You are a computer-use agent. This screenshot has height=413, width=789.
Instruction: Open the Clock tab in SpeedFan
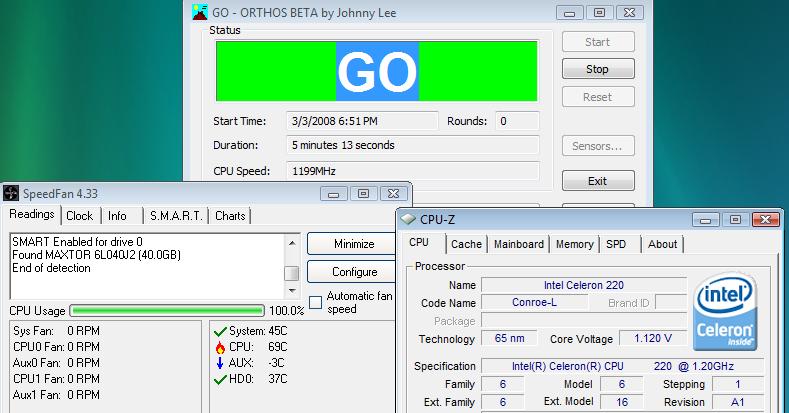tap(80, 216)
